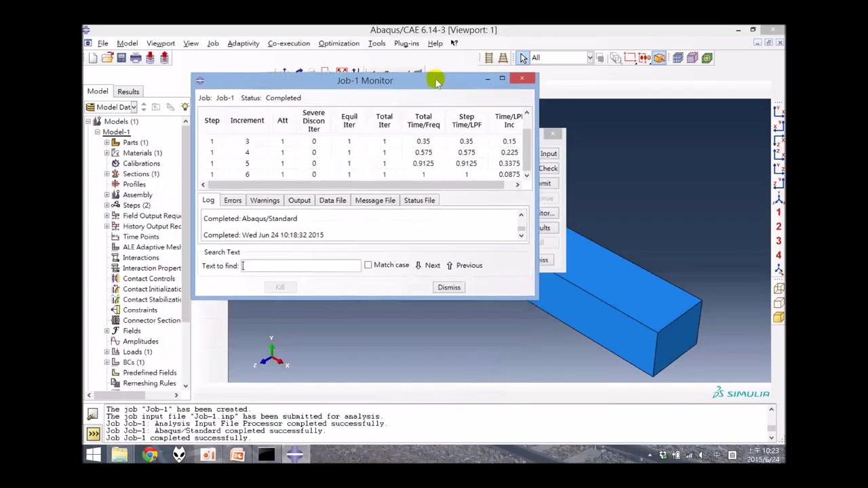Click the context help arrow icon
Image resolution: width=868 pixels, height=488 pixels.
pyautogui.click(x=454, y=43)
